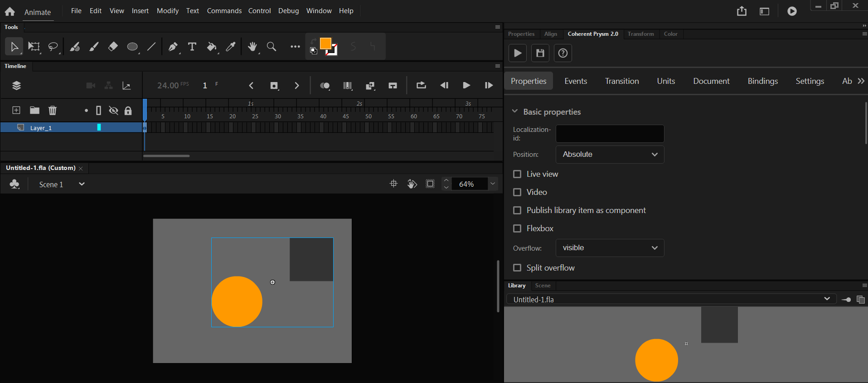
Task: Collapse the Basic properties section
Action: (515, 111)
